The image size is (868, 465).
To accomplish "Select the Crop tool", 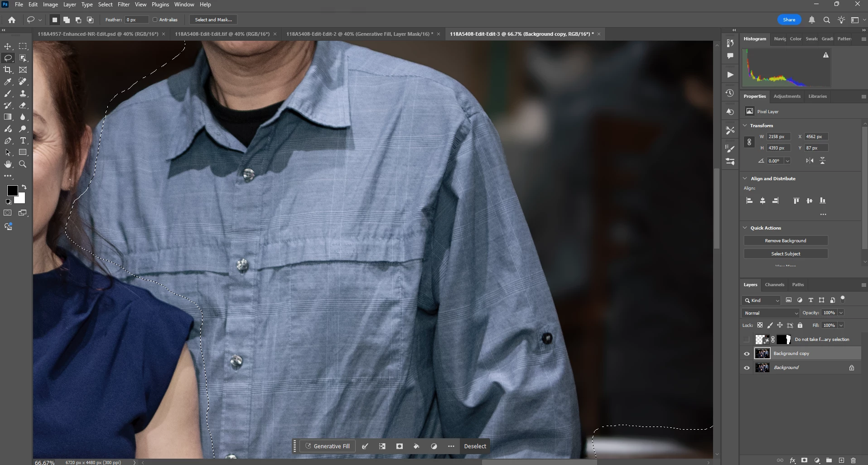I will [8, 70].
